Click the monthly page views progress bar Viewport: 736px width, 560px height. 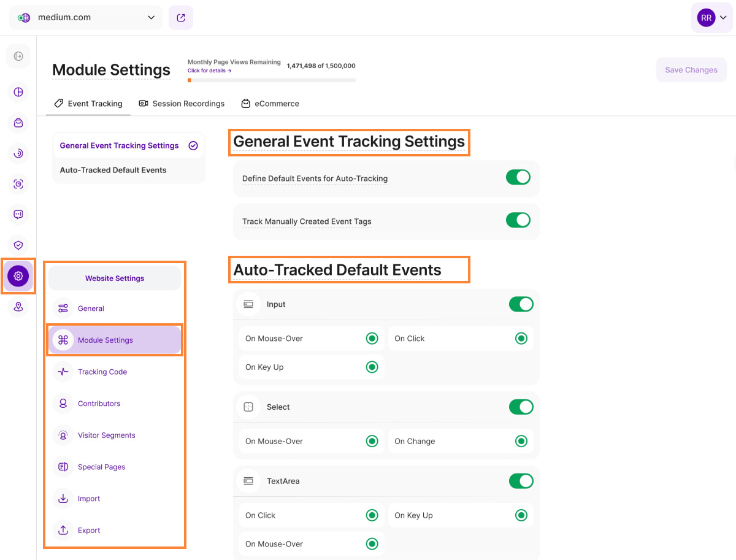(x=271, y=80)
